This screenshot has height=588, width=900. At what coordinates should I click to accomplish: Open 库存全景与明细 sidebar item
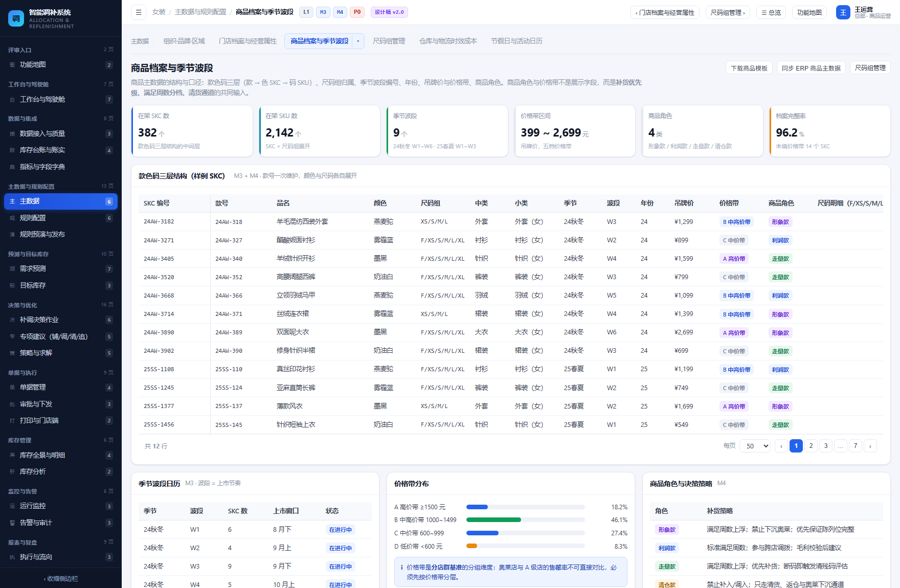[x=61, y=455]
